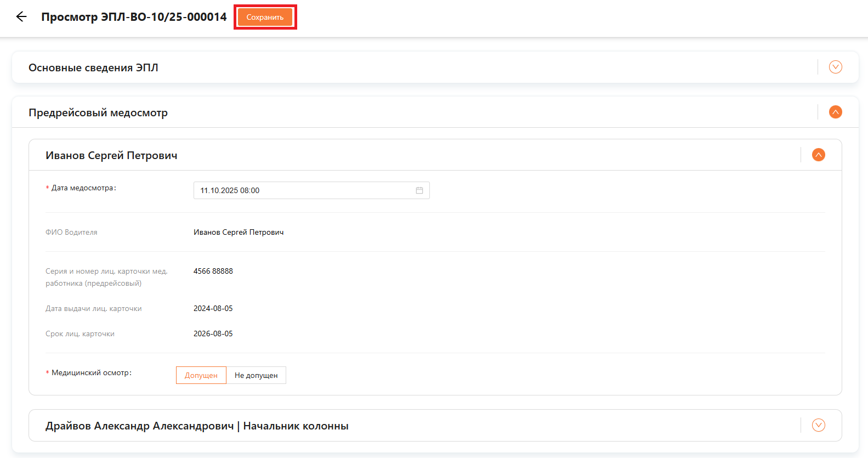Select the Допущен option
The height and width of the screenshot is (458, 868).
point(201,375)
